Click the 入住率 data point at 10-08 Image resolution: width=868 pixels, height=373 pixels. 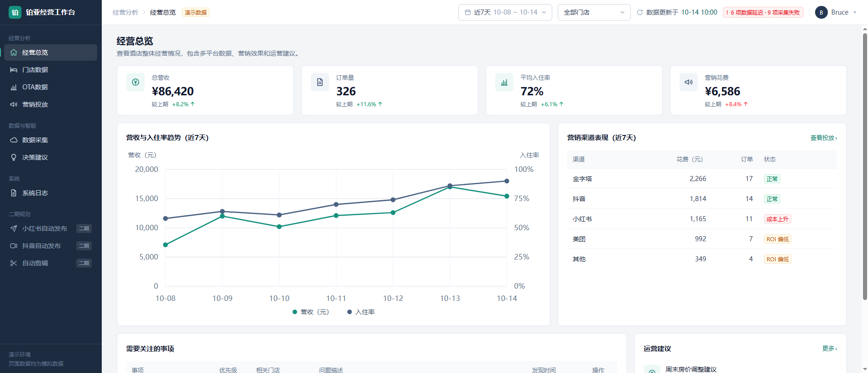(166, 218)
